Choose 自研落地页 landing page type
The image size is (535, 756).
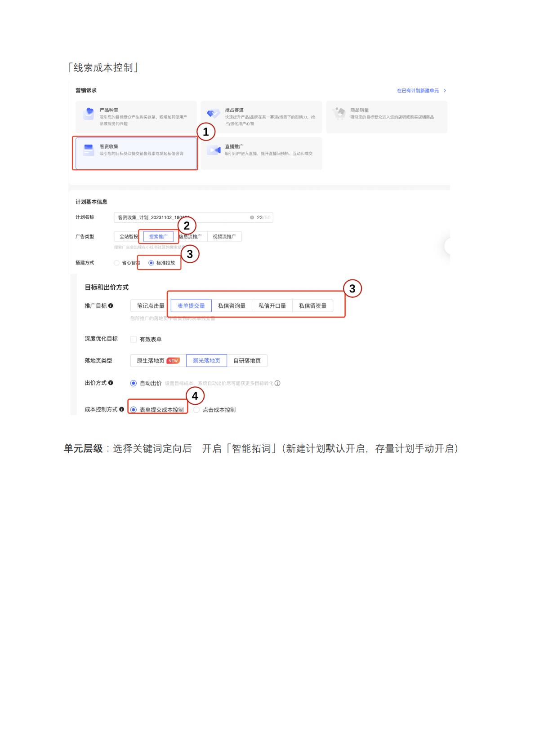pyautogui.click(x=247, y=361)
